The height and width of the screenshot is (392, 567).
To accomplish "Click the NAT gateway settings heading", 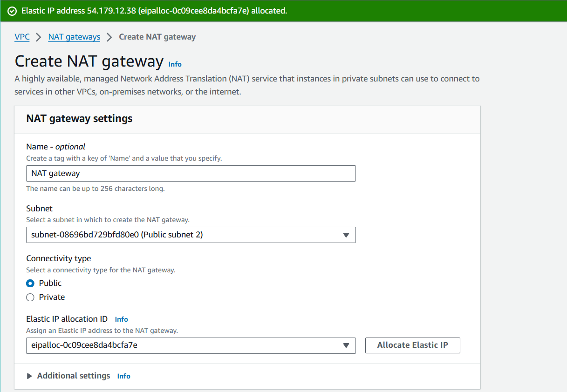I will click(79, 119).
